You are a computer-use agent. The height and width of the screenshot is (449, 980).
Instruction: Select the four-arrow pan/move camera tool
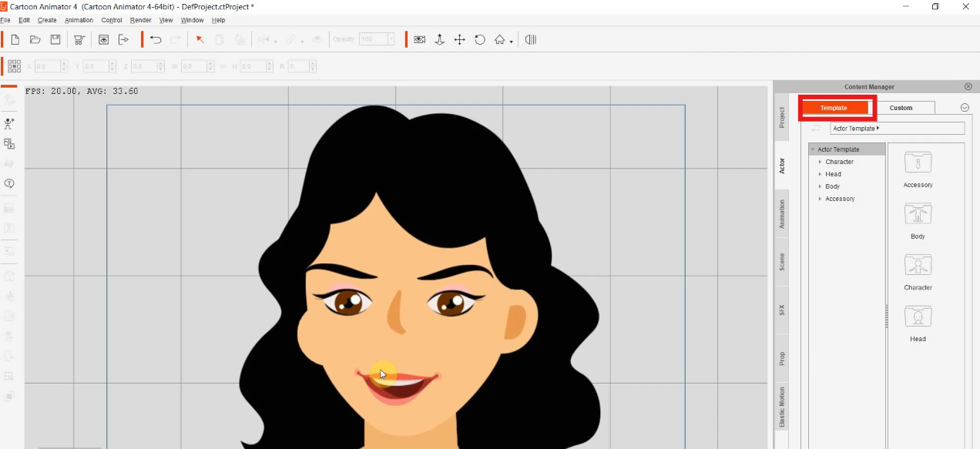coord(459,39)
